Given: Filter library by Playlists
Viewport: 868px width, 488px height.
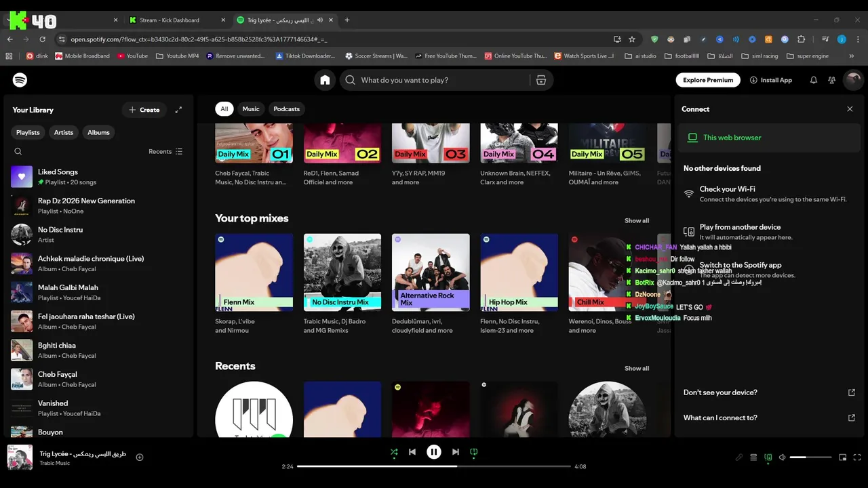Looking at the screenshot, I should click(28, 132).
